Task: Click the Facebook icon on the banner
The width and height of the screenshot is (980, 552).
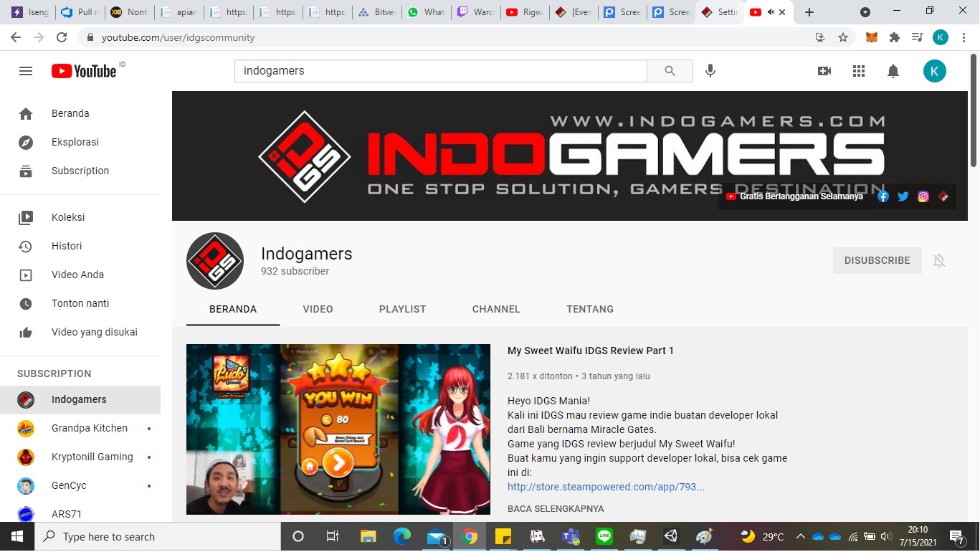Action: 883,196
